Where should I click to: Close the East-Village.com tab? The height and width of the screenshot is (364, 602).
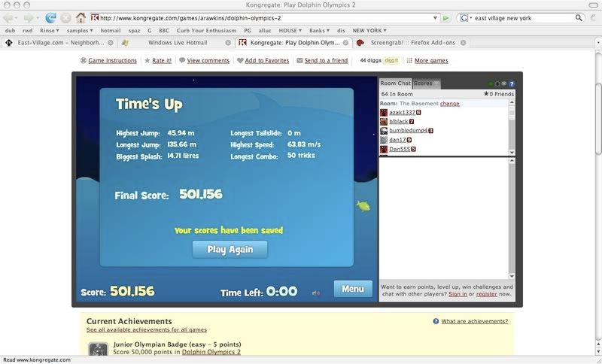tap(111, 43)
